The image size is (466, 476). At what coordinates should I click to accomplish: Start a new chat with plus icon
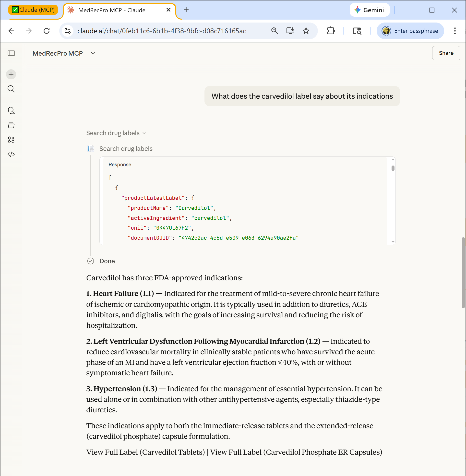click(x=11, y=74)
